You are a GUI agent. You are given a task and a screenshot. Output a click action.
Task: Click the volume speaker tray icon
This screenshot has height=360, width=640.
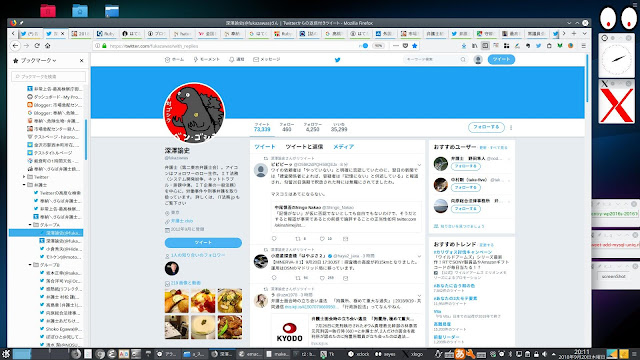[544, 354]
